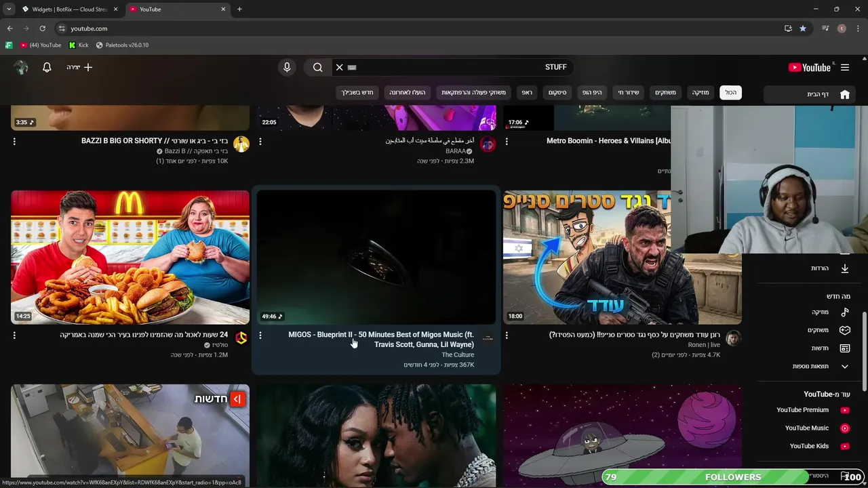Open Gaming in the sidebar
868x488 pixels.
coord(810,330)
